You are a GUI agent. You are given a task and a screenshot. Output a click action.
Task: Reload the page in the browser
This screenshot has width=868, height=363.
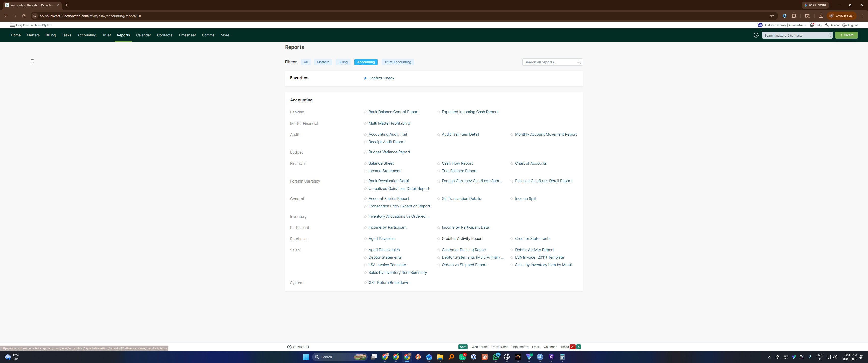[24, 16]
